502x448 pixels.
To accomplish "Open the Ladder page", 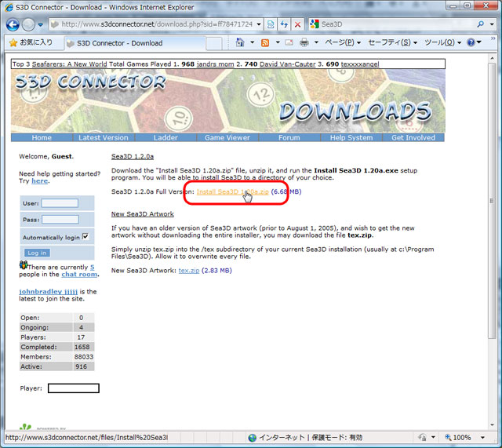I will tap(166, 138).
